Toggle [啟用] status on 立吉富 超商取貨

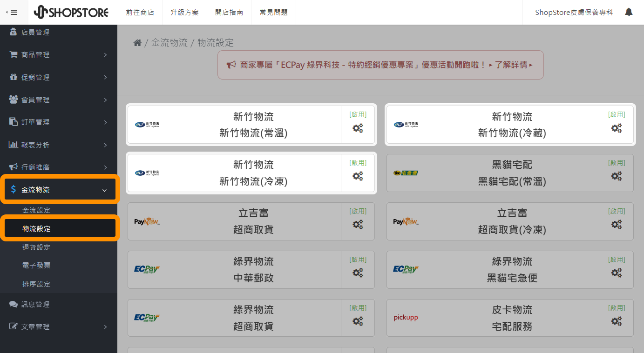[358, 211]
